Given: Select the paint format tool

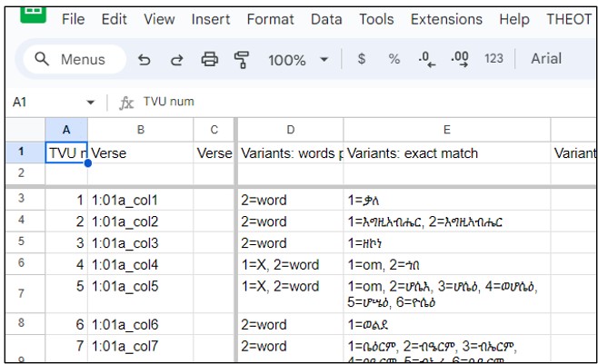Looking at the screenshot, I should pos(242,60).
